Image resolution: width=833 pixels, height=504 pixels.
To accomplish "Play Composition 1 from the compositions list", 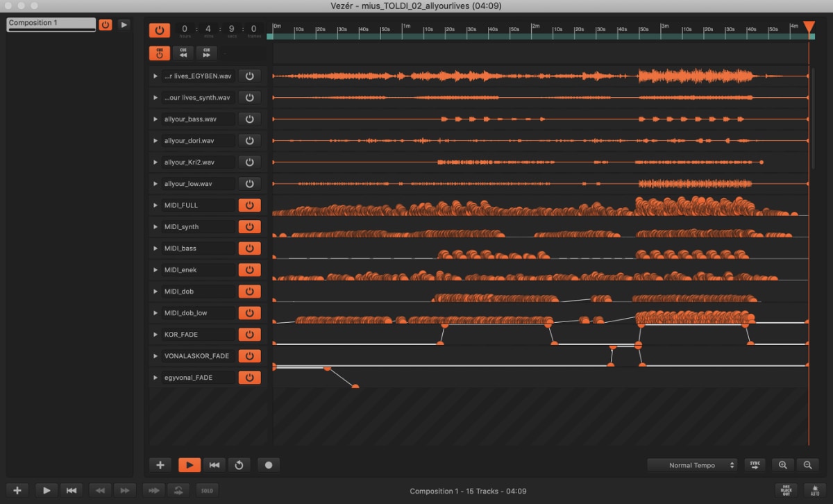I will 124,24.
